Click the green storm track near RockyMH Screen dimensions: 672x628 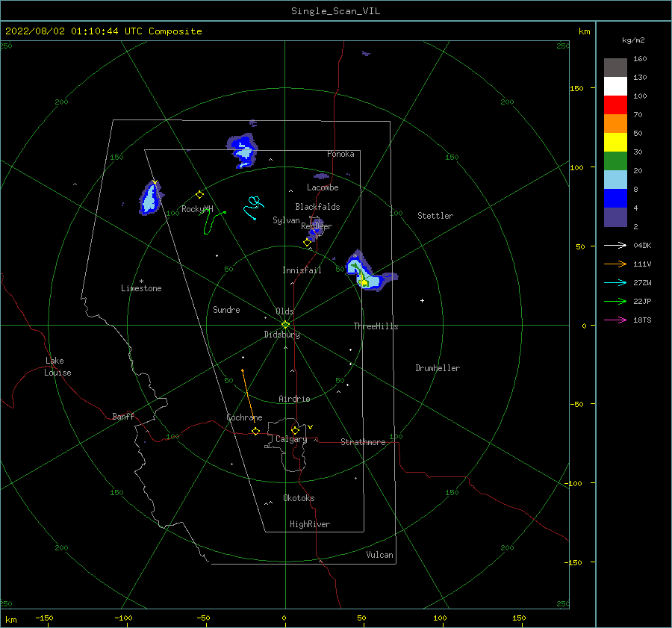213,222
